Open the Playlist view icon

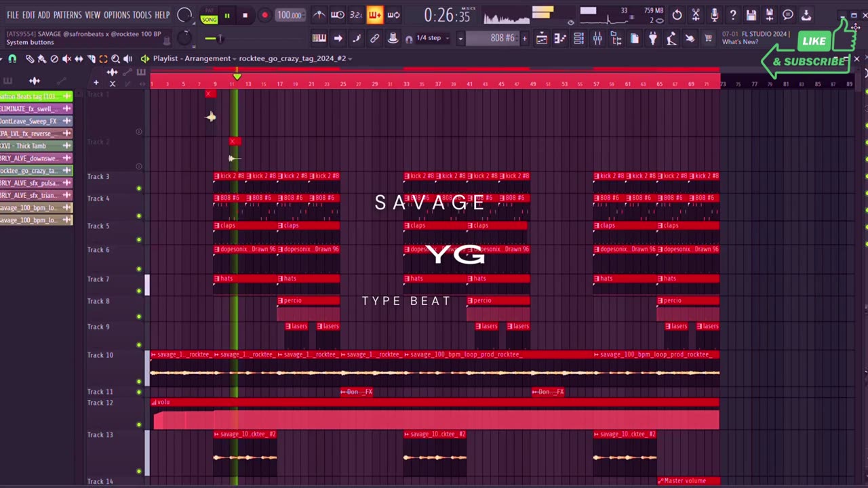542,39
